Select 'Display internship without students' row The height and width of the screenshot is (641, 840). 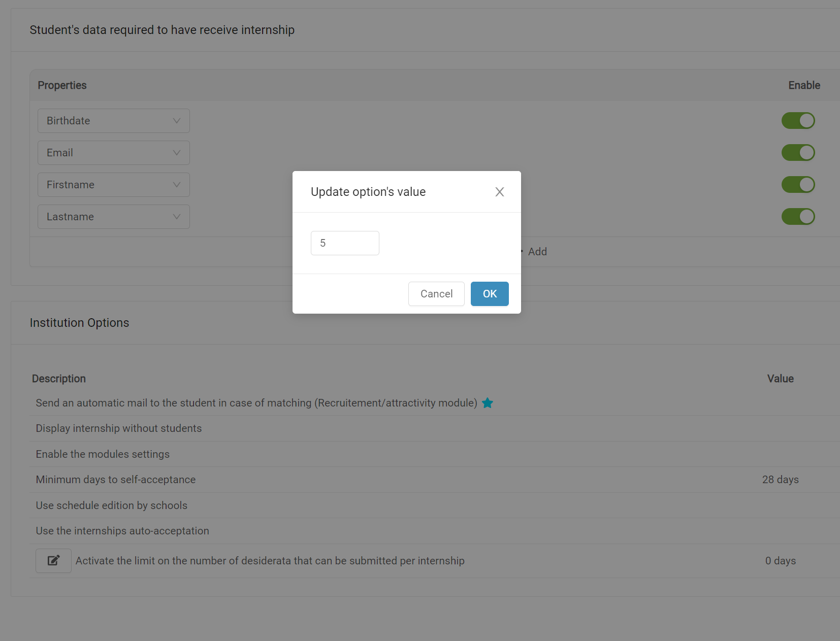[435, 428]
